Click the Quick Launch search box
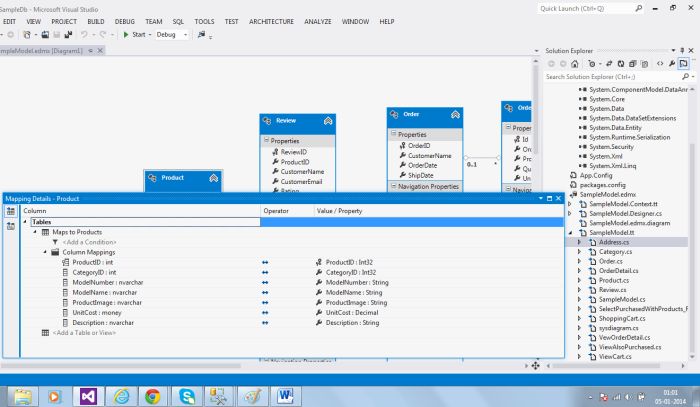This screenshot has height=407, width=700. tap(586, 8)
